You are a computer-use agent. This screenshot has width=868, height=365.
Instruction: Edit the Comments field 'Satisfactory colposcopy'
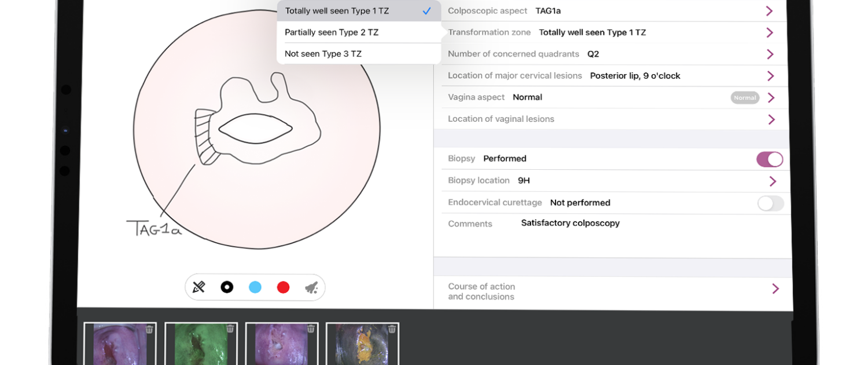click(x=570, y=223)
